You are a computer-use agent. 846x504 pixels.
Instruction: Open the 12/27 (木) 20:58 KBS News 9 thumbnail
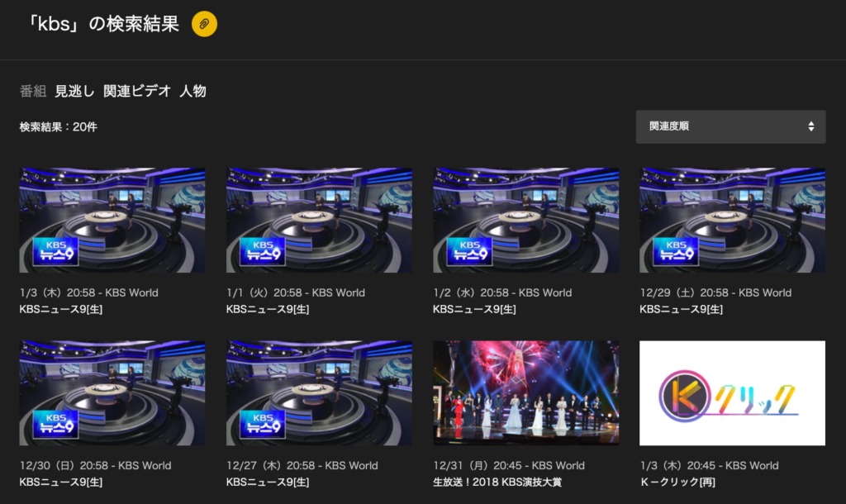pos(319,392)
